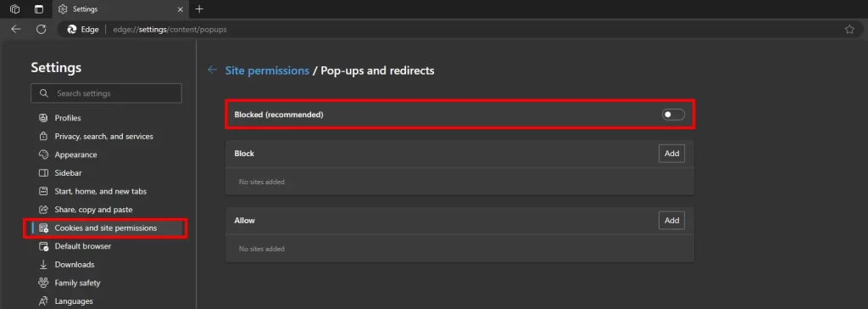Click the Profiles icon in the sidebar
868x309 pixels.
point(44,118)
